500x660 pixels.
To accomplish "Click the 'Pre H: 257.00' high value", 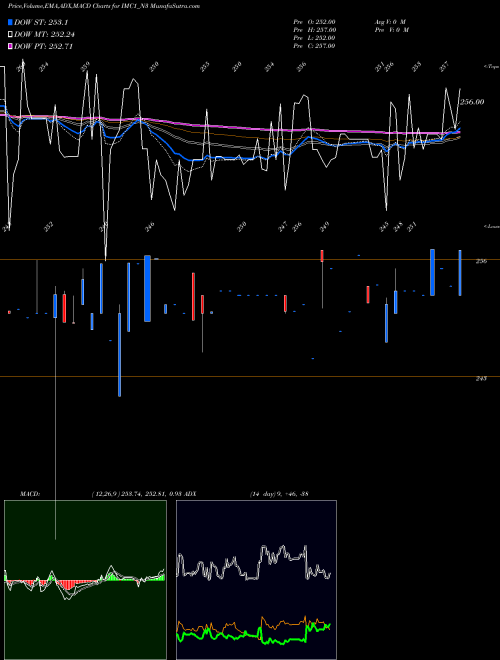I will click(314, 29).
